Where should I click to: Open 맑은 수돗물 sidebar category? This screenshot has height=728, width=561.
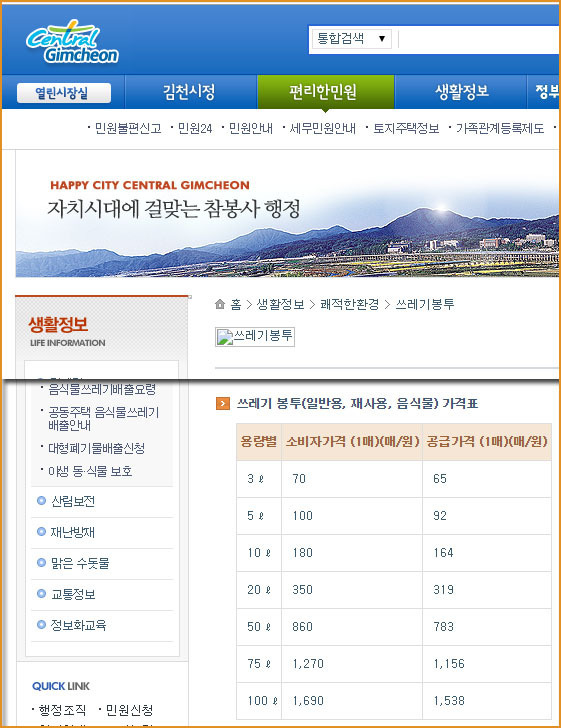pyautogui.click(x=80, y=563)
